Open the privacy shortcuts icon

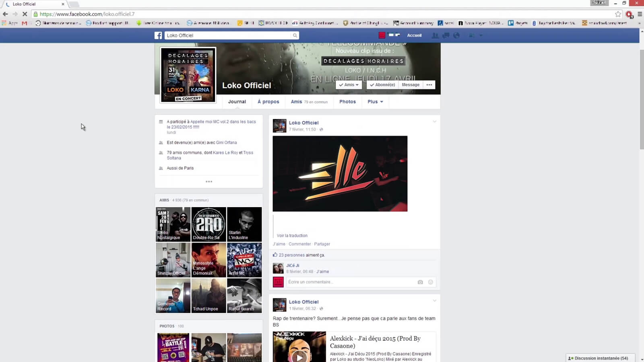coord(472,35)
